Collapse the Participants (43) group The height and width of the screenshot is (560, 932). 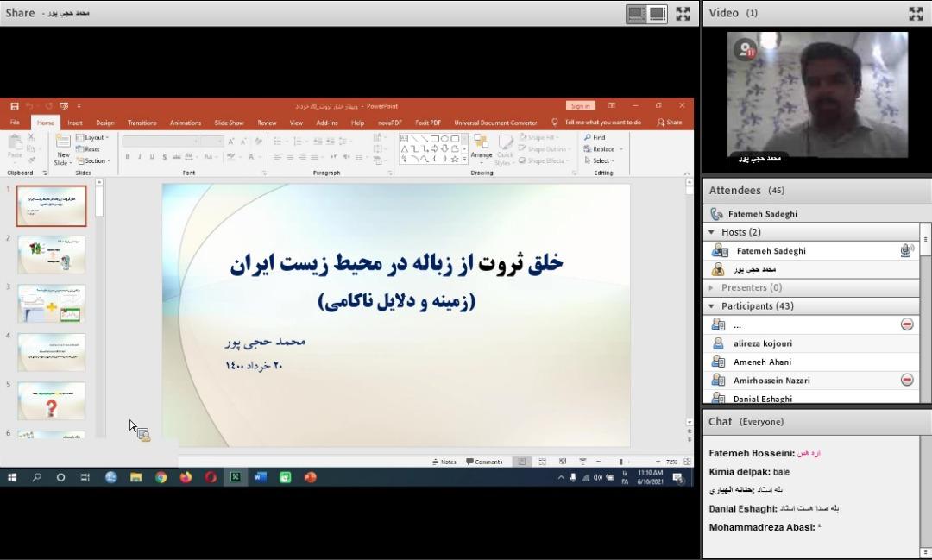coord(711,306)
